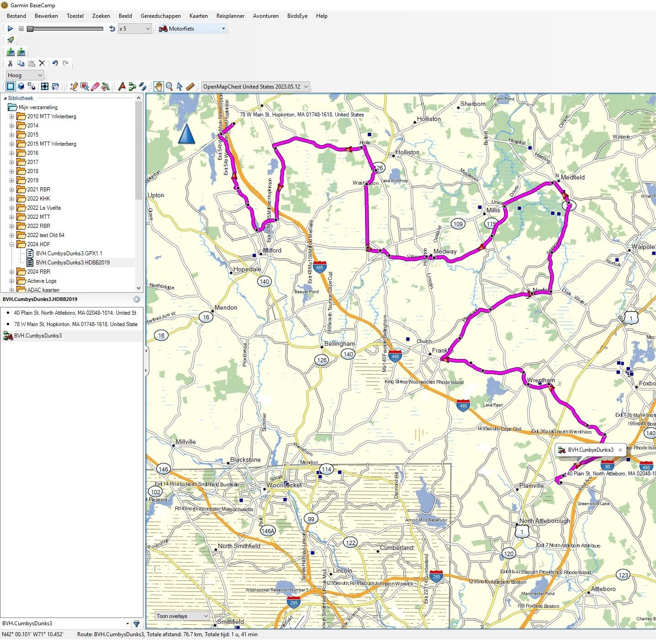This screenshot has height=644, width=656.
Task: Open the Motorfiets activity profile dropdown
Action: [192, 29]
